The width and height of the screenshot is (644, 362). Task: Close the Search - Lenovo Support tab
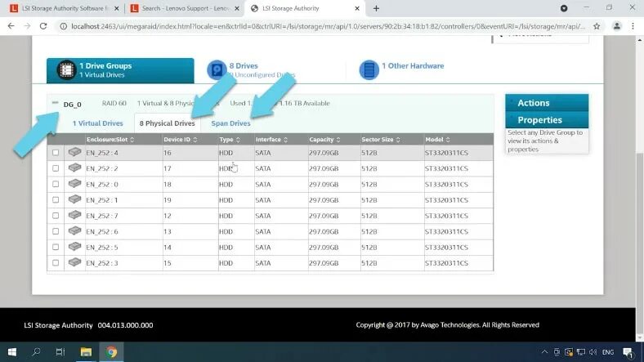(237, 8)
